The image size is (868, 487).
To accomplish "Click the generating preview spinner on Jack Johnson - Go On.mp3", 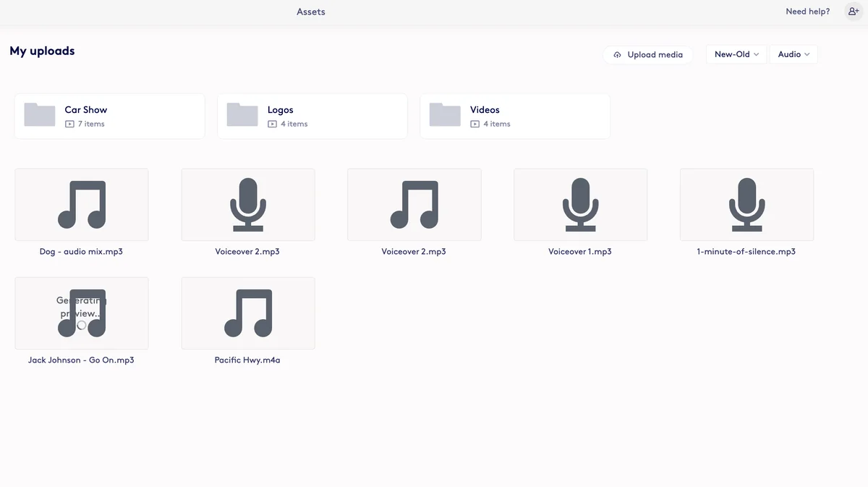I will click(x=81, y=325).
